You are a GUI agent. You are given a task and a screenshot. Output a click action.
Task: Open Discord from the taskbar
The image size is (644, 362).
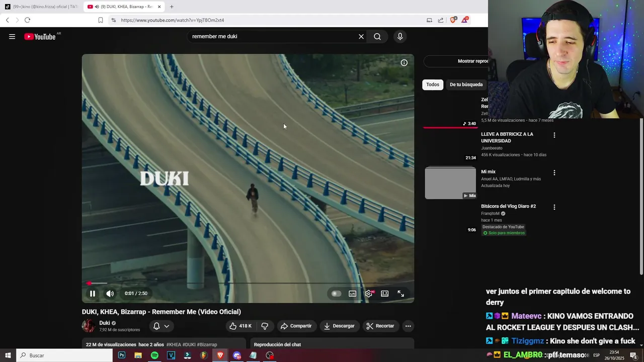click(x=237, y=355)
